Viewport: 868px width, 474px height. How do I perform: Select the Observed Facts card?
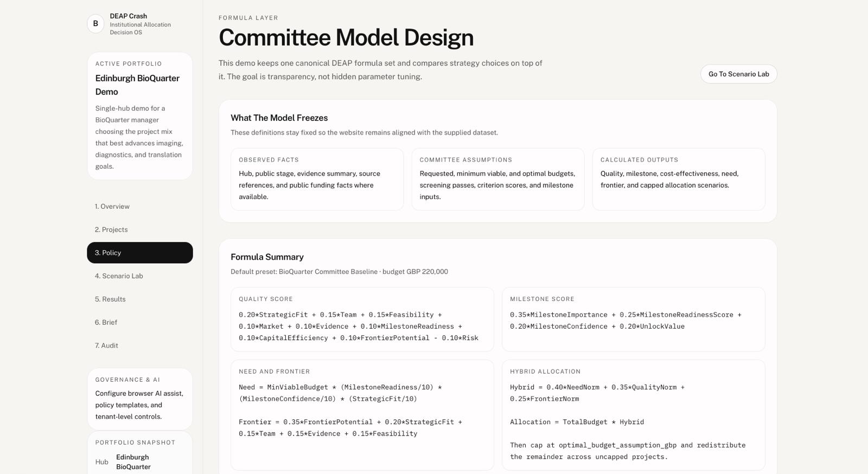317,179
